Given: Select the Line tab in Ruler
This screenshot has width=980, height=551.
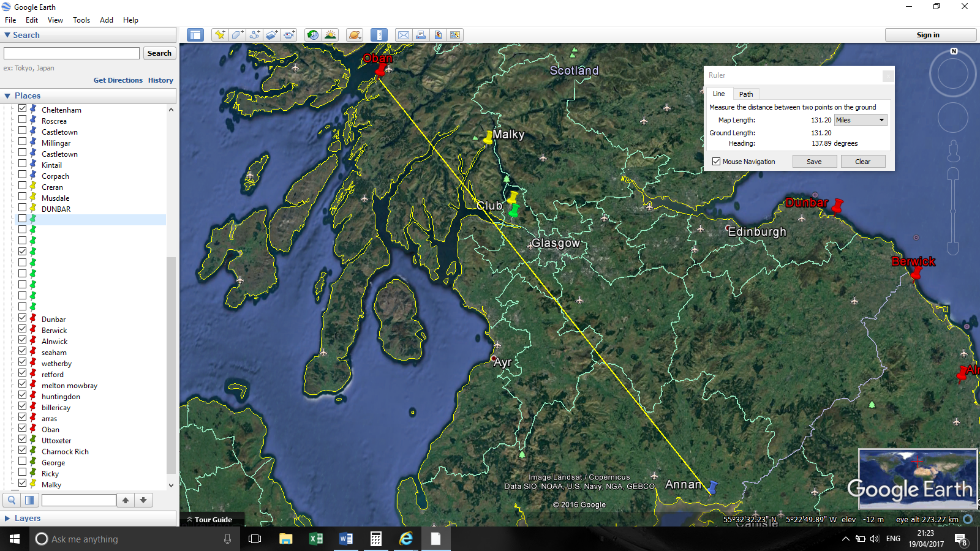Looking at the screenshot, I should 719,94.
